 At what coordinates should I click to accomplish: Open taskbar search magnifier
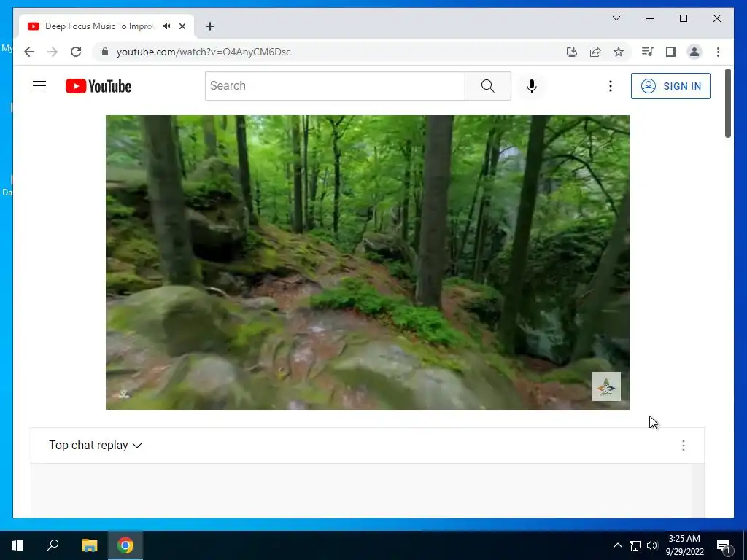[53, 545]
